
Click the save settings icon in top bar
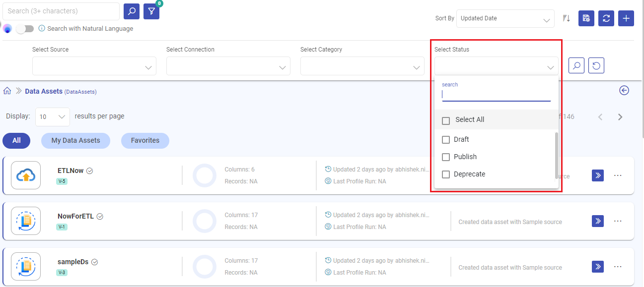(x=586, y=18)
